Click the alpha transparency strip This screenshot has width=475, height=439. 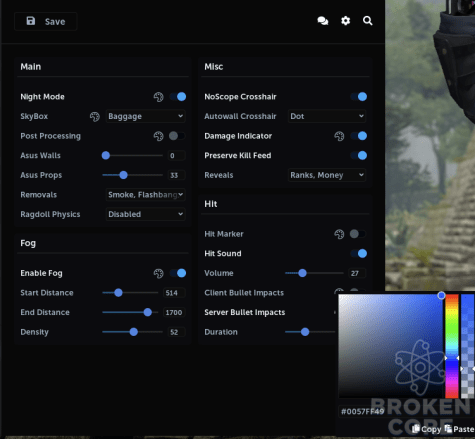pyautogui.click(x=468, y=346)
